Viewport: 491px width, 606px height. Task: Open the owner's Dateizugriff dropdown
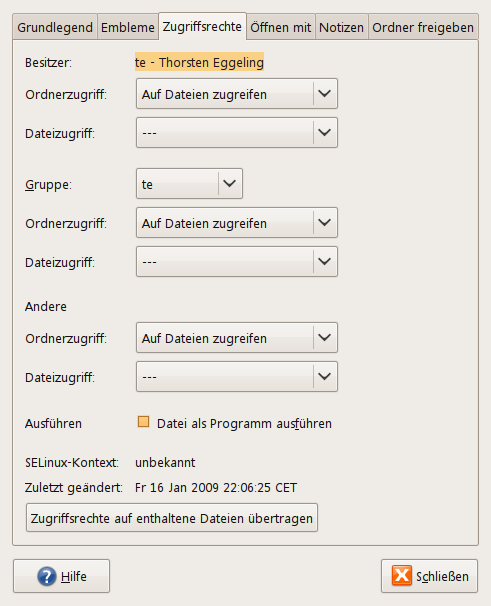tap(237, 133)
